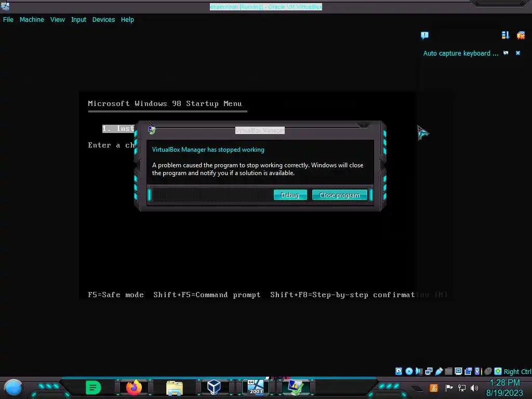Screen dimensions: 532x399
Task: Select the Auto capture keyboard notification text
Action: 461,54
